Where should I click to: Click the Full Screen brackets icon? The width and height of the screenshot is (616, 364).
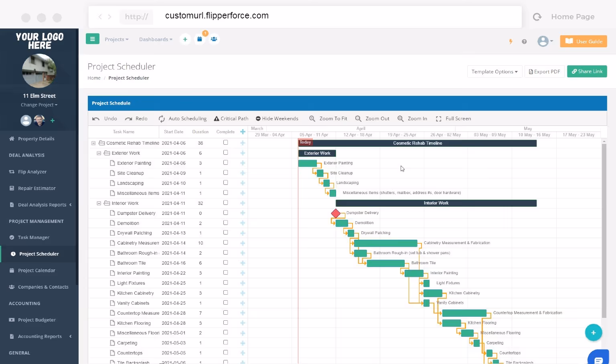439,119
